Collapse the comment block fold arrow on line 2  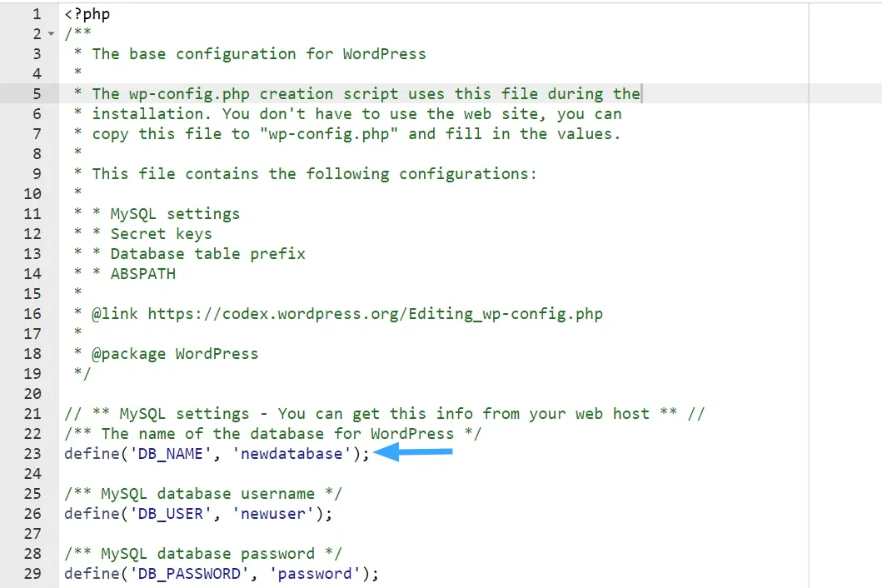point(52,34)
